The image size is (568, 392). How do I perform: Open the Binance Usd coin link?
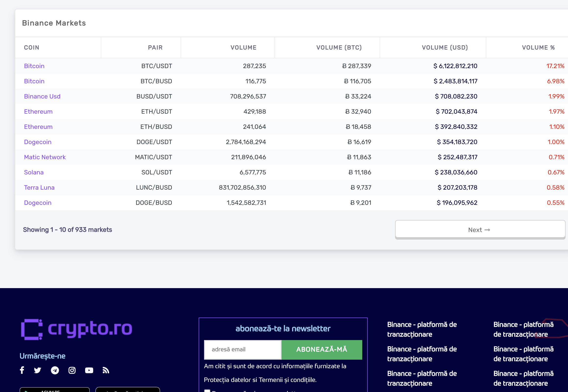42,97
